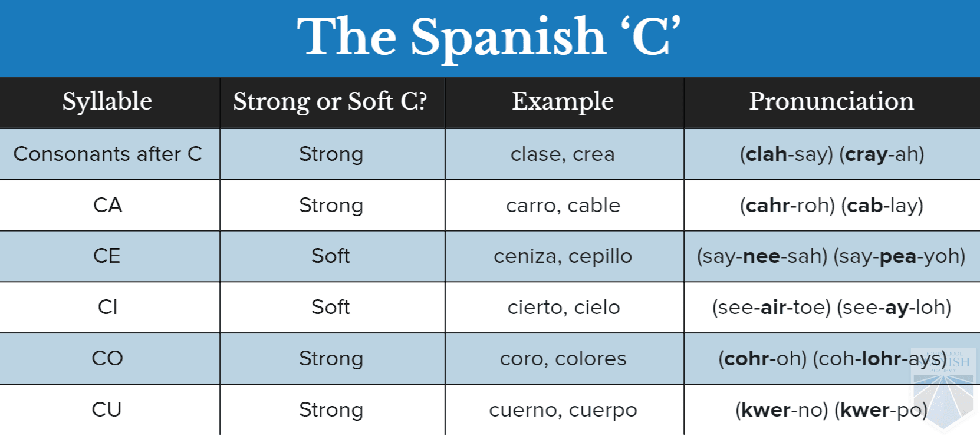Click the 'clase, crea' example cell
Image resolution: width=980 pixels, height=436 pixels.
(x=563, y=154)
